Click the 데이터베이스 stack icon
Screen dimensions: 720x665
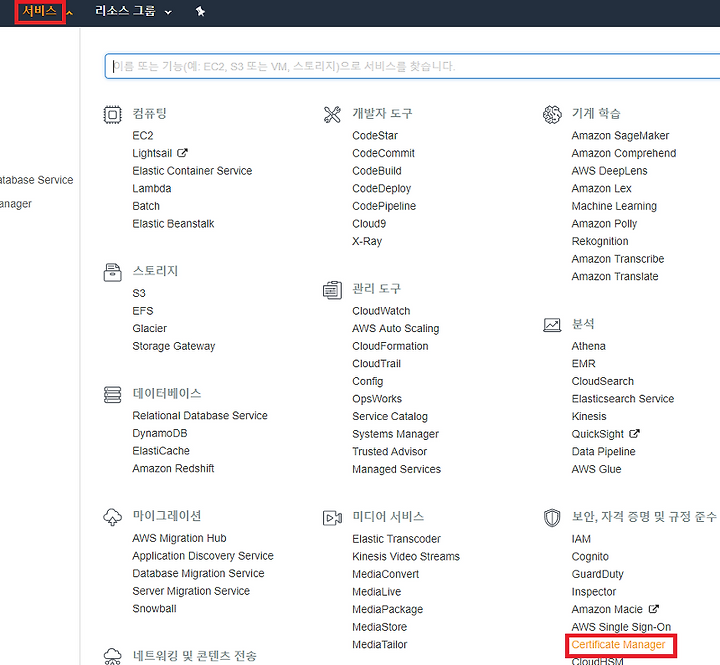(x=112, y=394)
